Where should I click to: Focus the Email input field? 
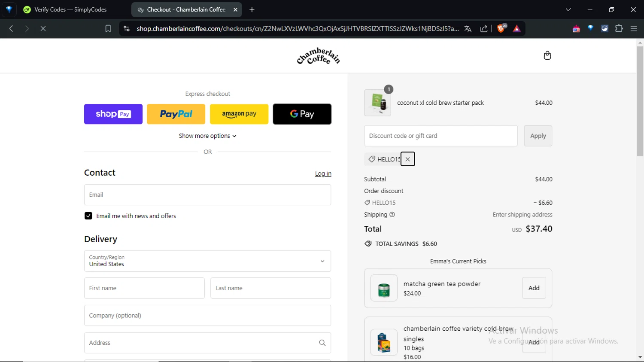tap(207, 195)
